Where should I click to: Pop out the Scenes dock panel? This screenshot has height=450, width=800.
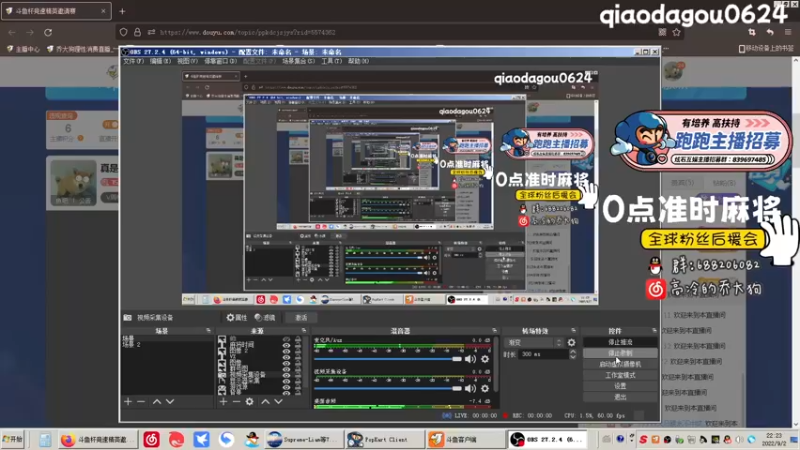[x=208, y=331]
